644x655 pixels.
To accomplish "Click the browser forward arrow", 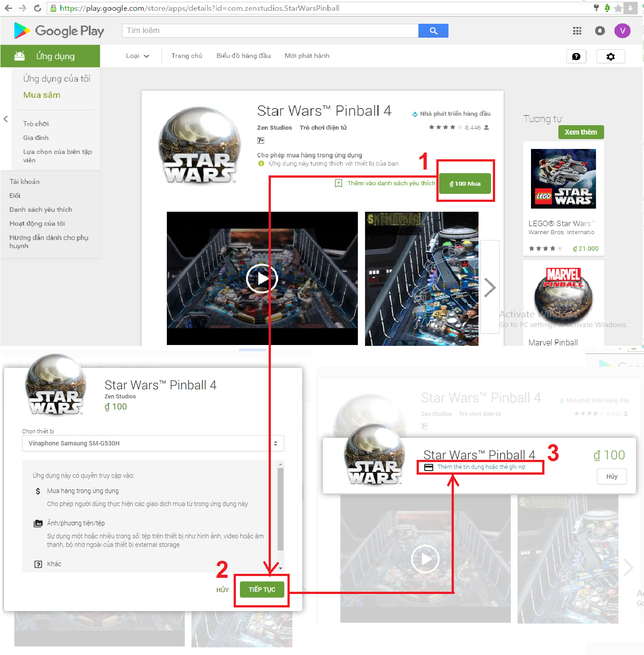I will [x=22, y=8].
